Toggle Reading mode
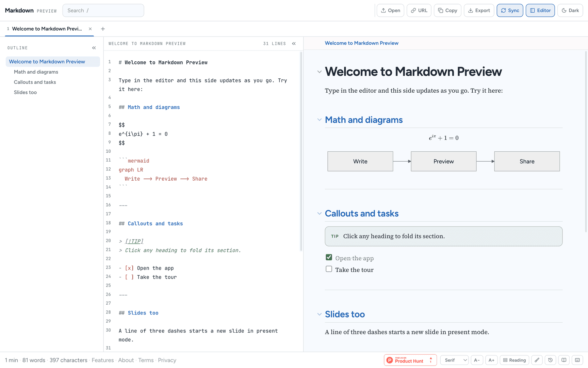 [x=514, y=360]
